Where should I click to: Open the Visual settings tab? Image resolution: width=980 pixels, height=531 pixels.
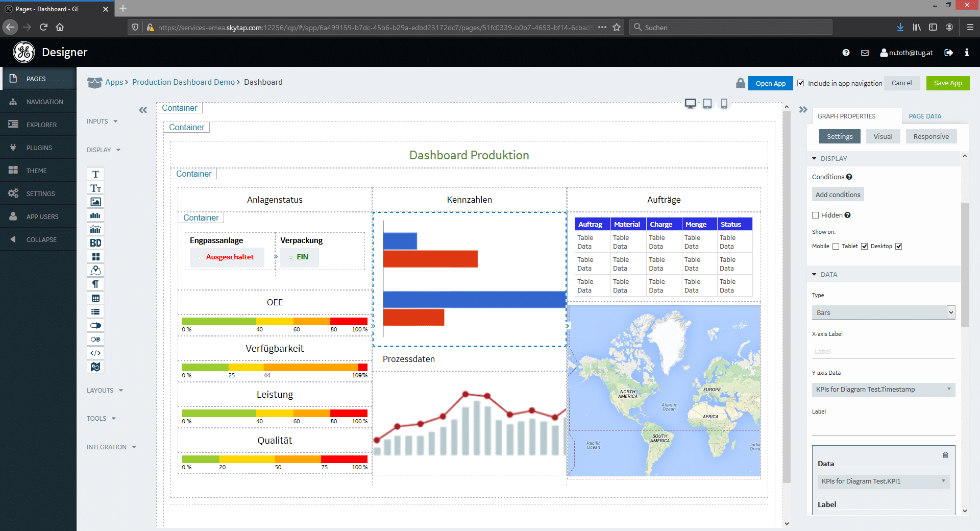click(883, 137)
